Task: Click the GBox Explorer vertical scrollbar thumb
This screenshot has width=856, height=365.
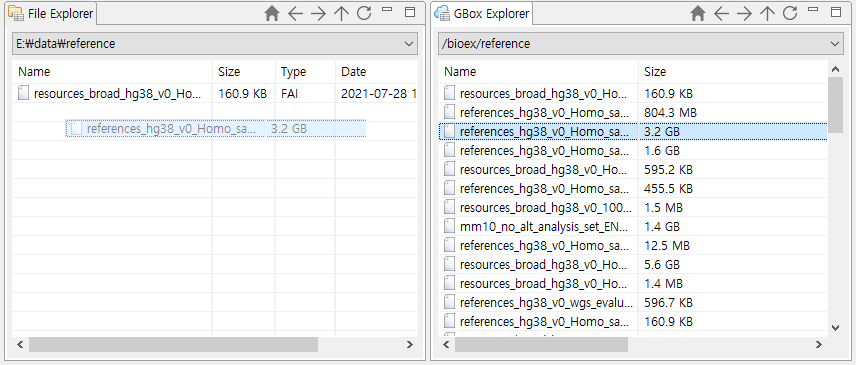Action: [835, 105]
